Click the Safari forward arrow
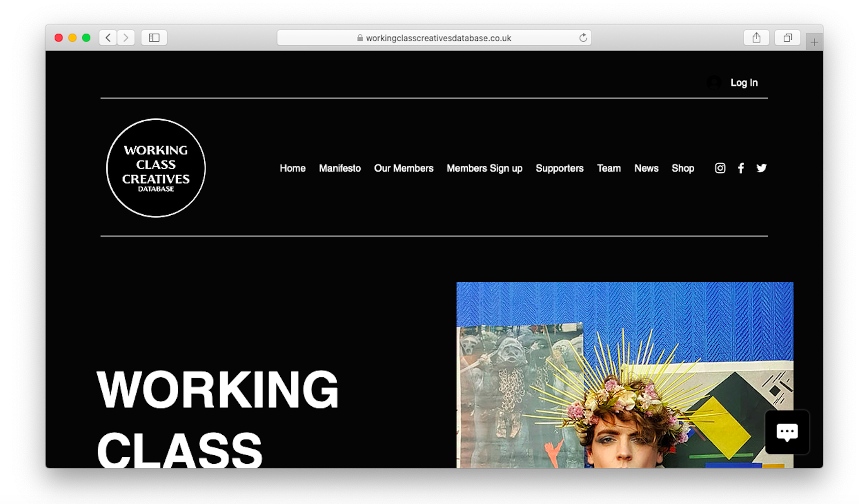 coord(126,38)
